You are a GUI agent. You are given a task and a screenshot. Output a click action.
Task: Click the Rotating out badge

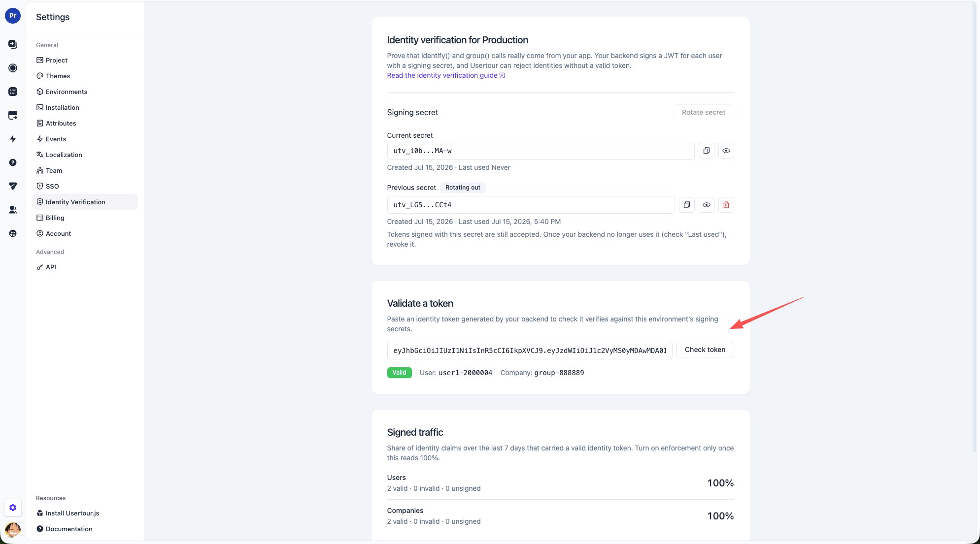463,188
